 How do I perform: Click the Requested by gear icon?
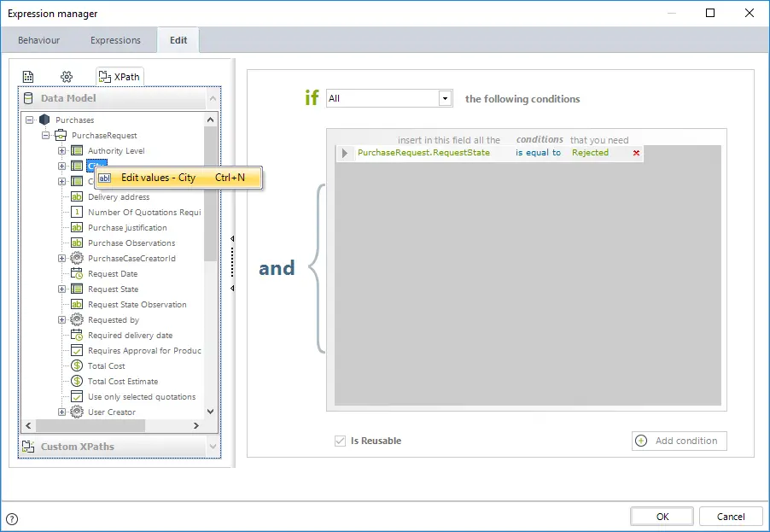[x=77, y=319]
